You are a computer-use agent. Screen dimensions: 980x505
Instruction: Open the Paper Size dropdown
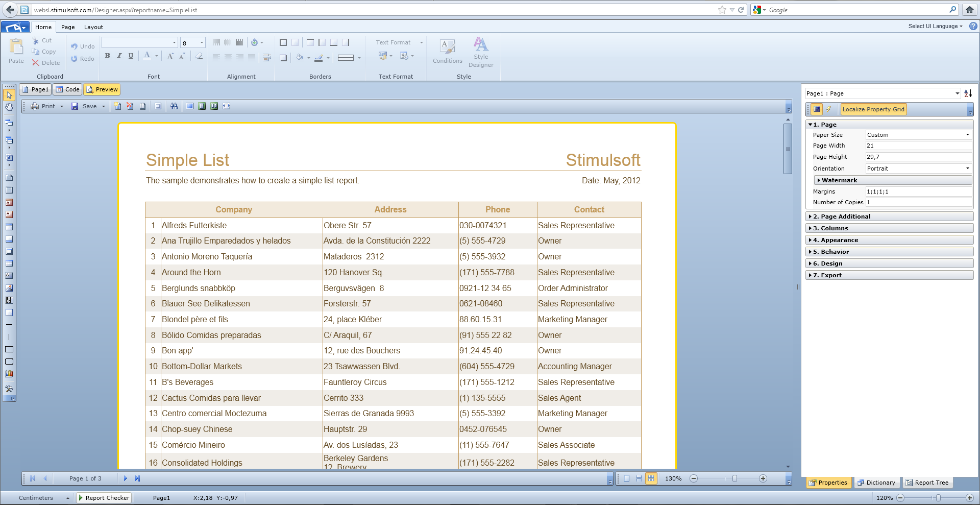(x=967, y=135)
